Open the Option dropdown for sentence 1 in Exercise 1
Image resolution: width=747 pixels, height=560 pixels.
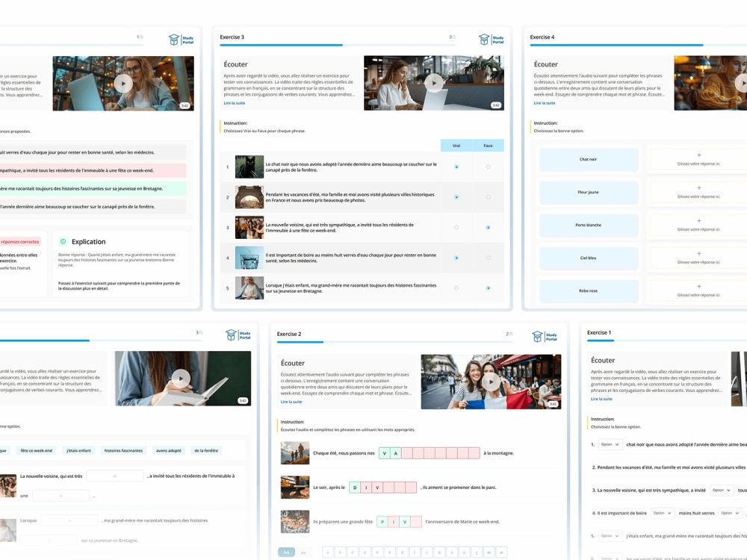tap(610, 444)
